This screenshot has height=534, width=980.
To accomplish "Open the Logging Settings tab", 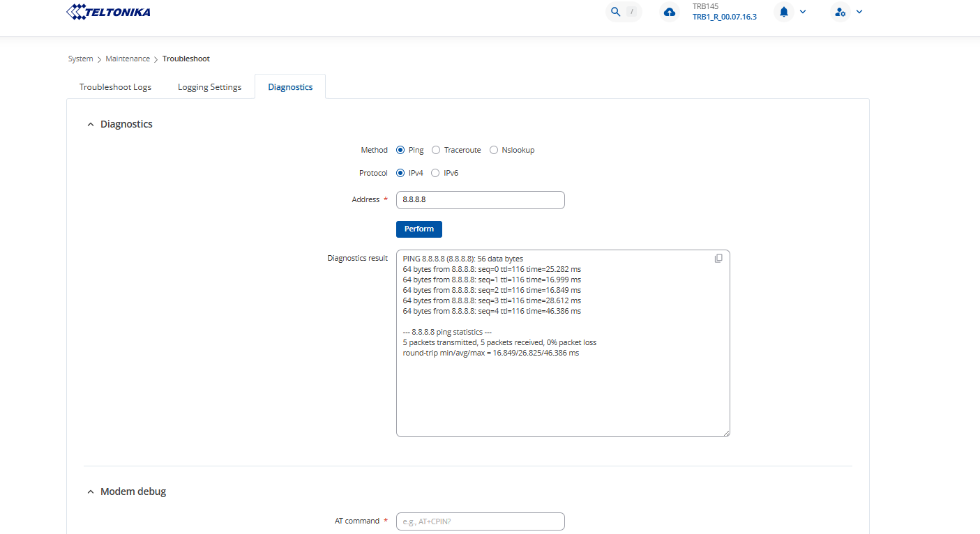I will (x=209, y=87).
